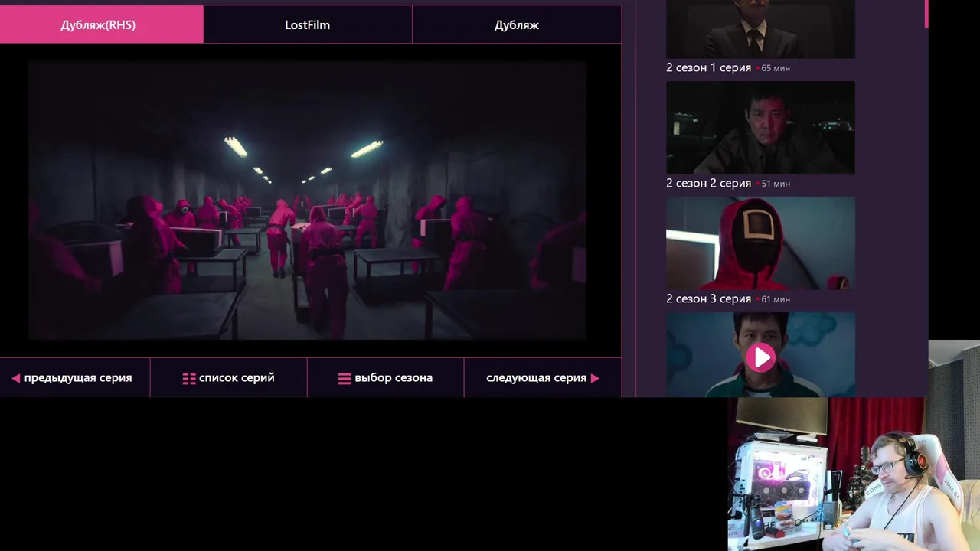
Task: Select the LostFilm translation tab
Action: pyautogui.click(x=307, y=24)
